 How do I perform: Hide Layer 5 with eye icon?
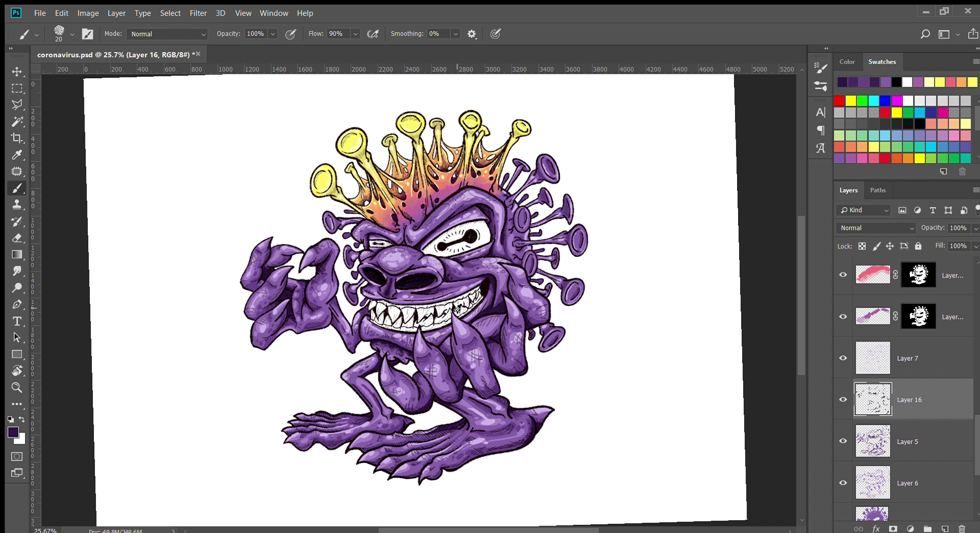pos(843,441)
